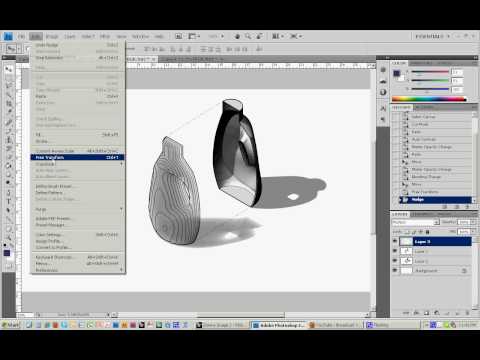Image resolution: width=480 pixels, height=360 pixels.
Task: Open the layer Fill slider arrow
Action: coord(473,232)
